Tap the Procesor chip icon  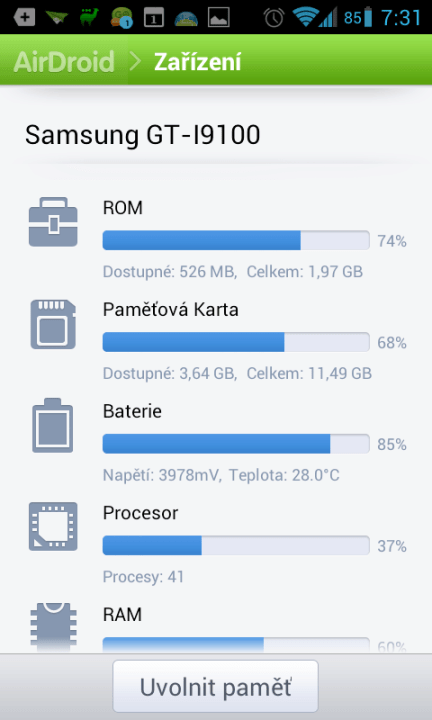[53, 526]
